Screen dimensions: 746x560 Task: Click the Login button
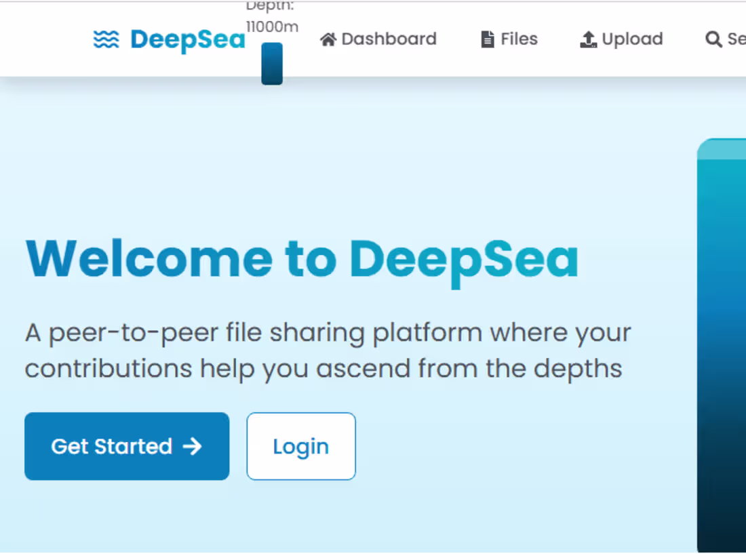point(300,446)
